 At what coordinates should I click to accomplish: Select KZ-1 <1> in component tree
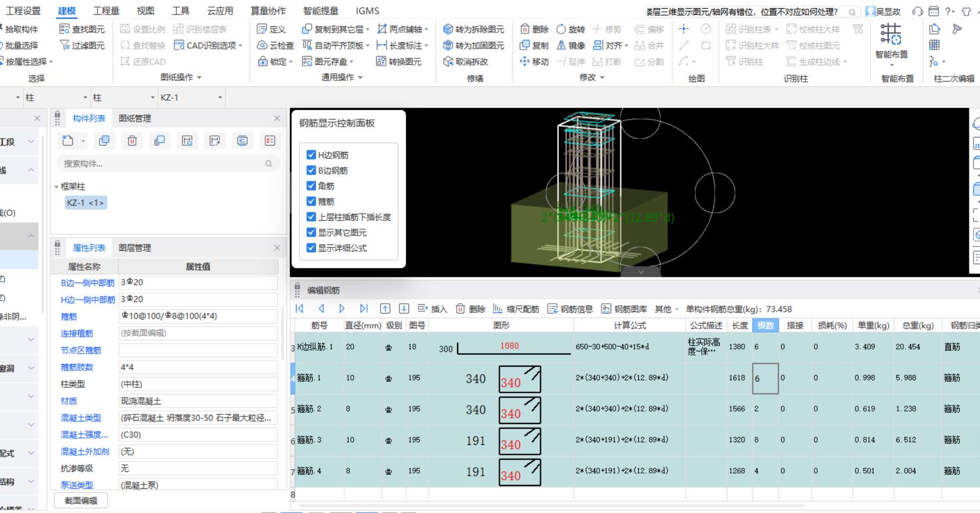point(85,203)
